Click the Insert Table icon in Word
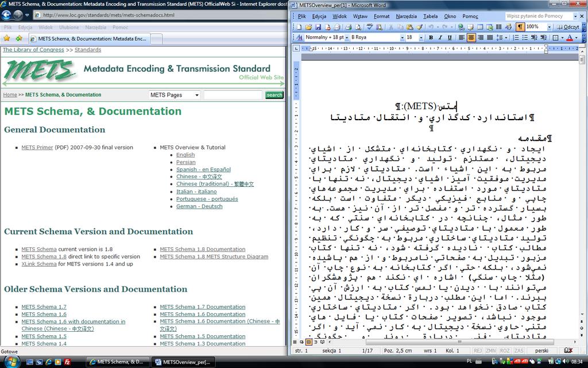 [480, 27]
